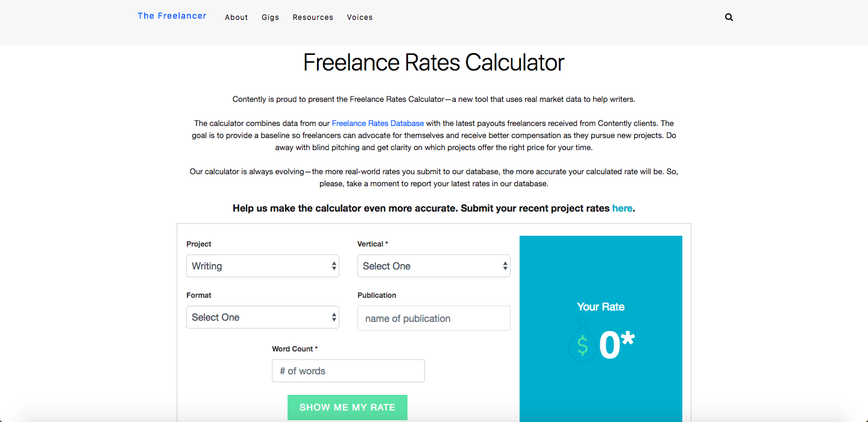Open the Resources page
Screen dimensions: 868x422
coord(313,17)
